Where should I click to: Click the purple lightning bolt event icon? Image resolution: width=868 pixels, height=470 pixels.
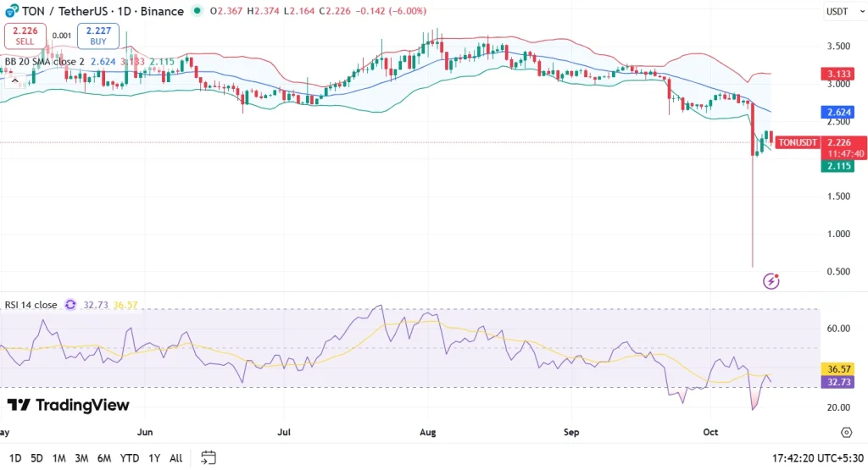point(771,280)
